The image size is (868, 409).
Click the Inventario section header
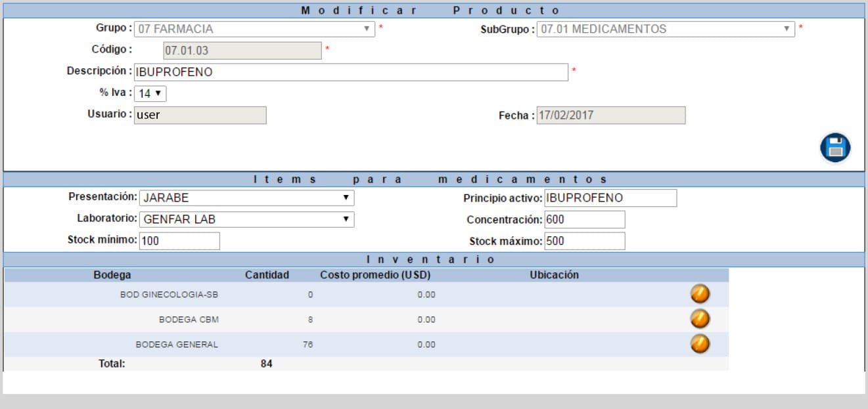tap(434, 259)
